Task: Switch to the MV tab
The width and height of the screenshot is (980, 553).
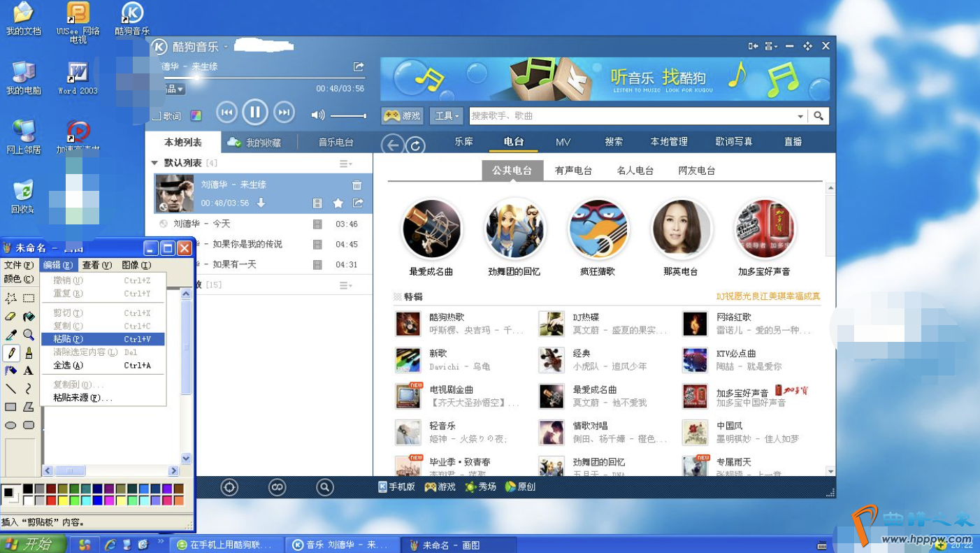Action: click(563, 142)
